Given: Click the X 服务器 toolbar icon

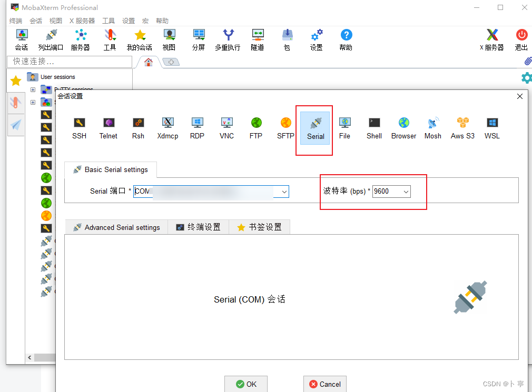Looking at the screenshot, I should (x=492, y=40).
